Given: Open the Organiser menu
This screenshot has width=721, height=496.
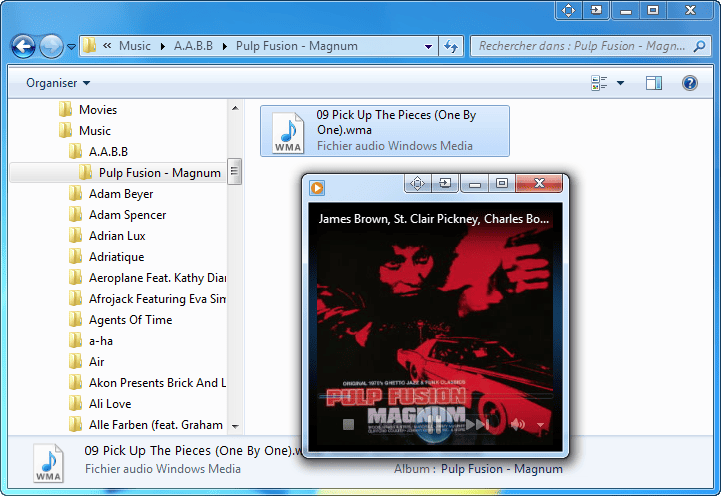Looking at the screenshot, I should click(58, 83).
